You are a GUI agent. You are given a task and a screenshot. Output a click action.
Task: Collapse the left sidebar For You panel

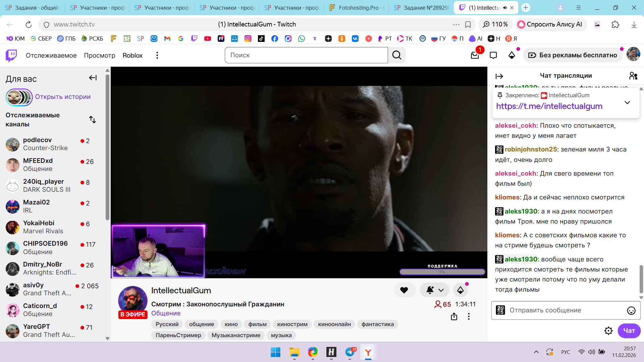point(93,78)
